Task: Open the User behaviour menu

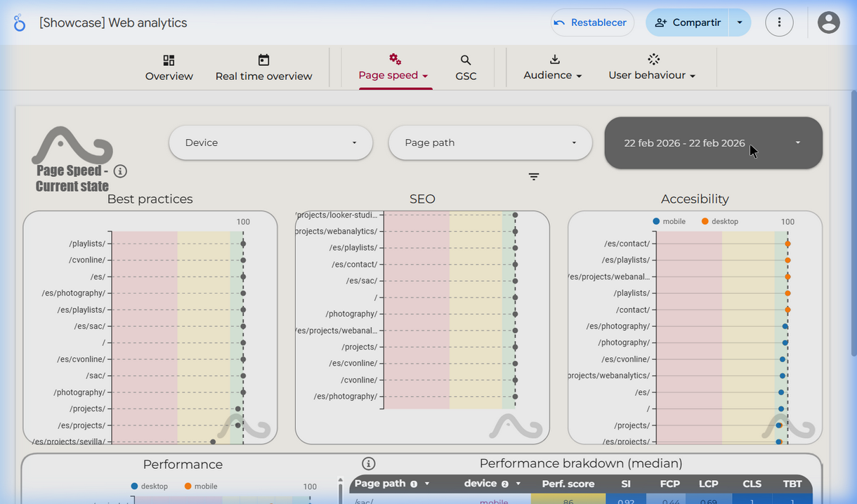Action: point(652,68)
